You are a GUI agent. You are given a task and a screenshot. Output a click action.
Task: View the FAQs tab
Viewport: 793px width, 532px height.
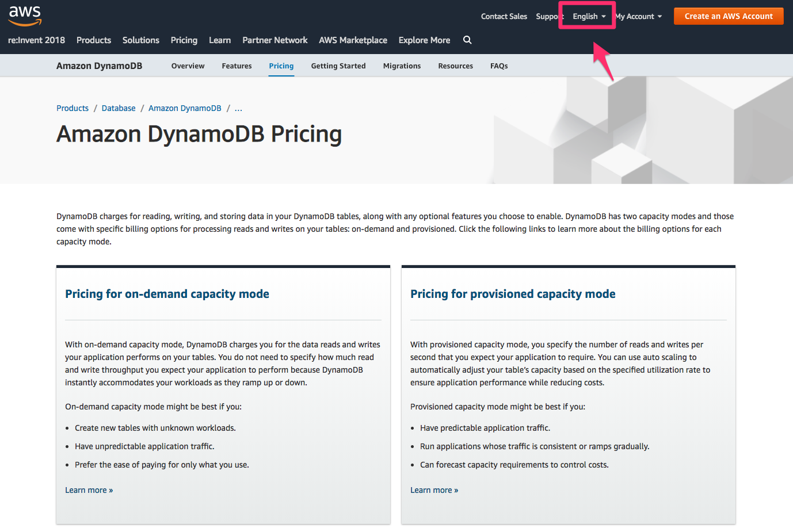[498, 66]
